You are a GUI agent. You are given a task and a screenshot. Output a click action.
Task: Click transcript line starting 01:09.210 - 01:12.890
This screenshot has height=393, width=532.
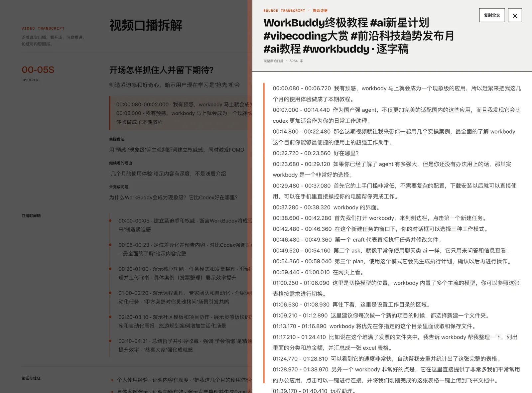pyautogui.click(x=382, y=316)
